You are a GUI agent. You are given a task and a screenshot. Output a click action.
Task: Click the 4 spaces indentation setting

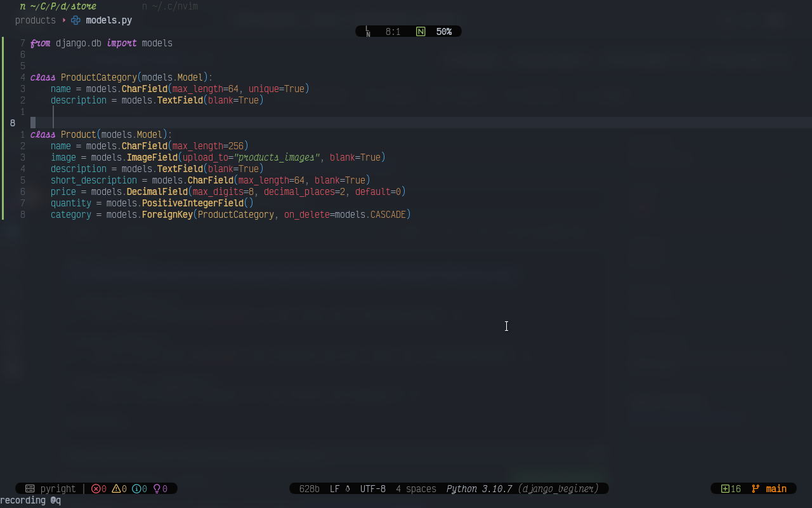(416, 489)
